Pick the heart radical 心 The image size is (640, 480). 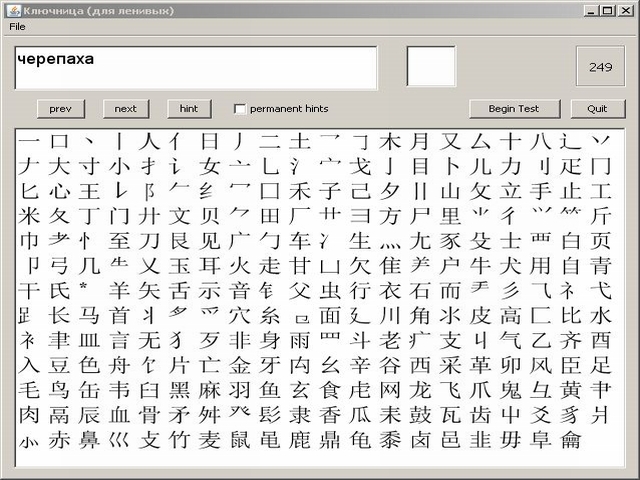[59, 191]
